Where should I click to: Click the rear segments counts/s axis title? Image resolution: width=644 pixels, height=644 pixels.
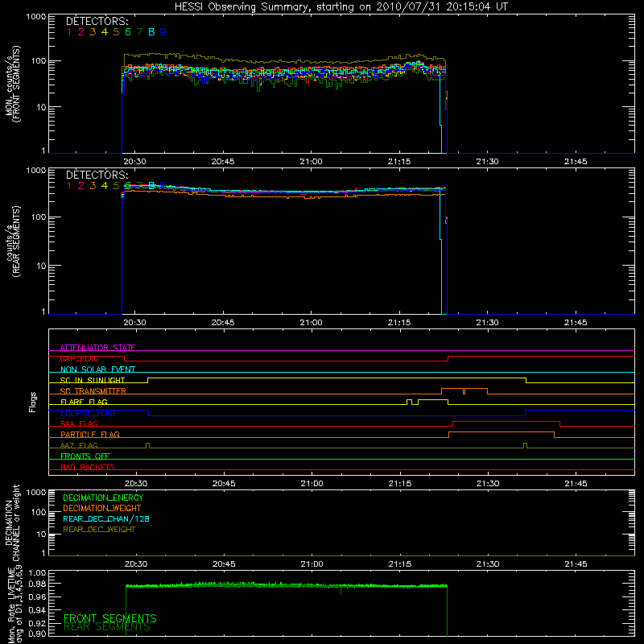[12, 242]
